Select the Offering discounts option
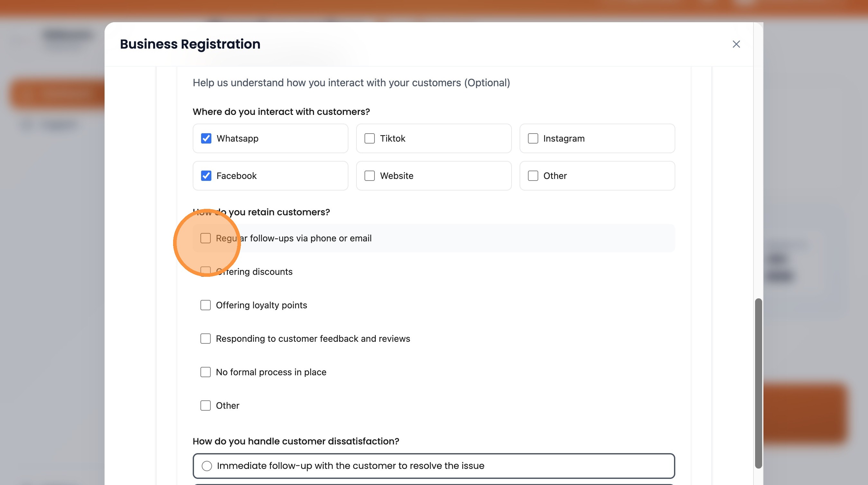 (x=205, y=272)
